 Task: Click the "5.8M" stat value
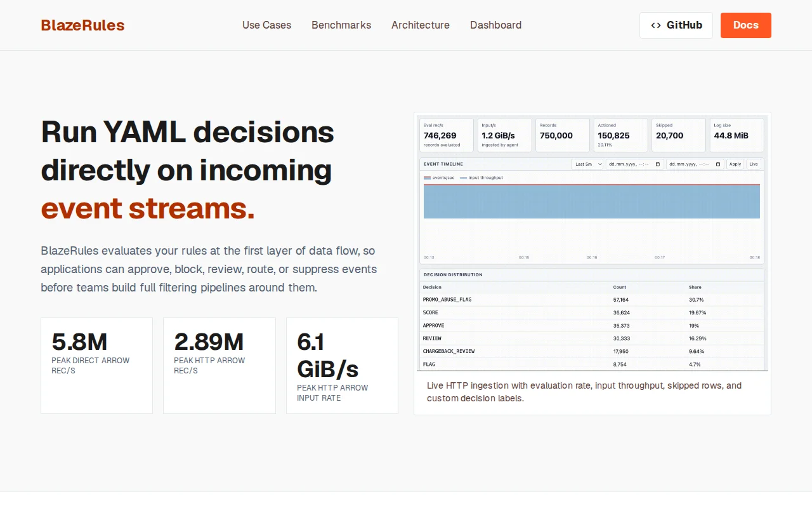(x=79, y=342)
